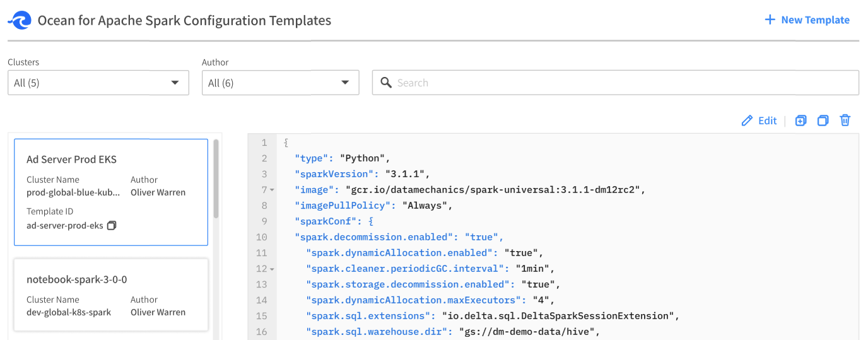868x340 pixels.
Task: Focus the Search input field
Action: pos(625,83)
